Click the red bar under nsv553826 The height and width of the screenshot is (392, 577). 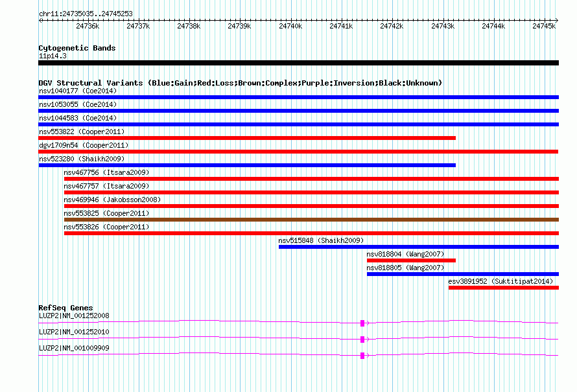click(311, 233)
